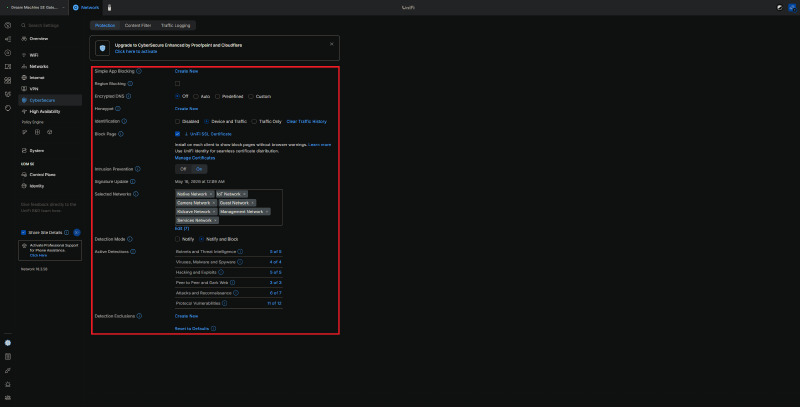Click Create New for Simple App Blocking
800x407 pixels.
[x=186, y=71]
